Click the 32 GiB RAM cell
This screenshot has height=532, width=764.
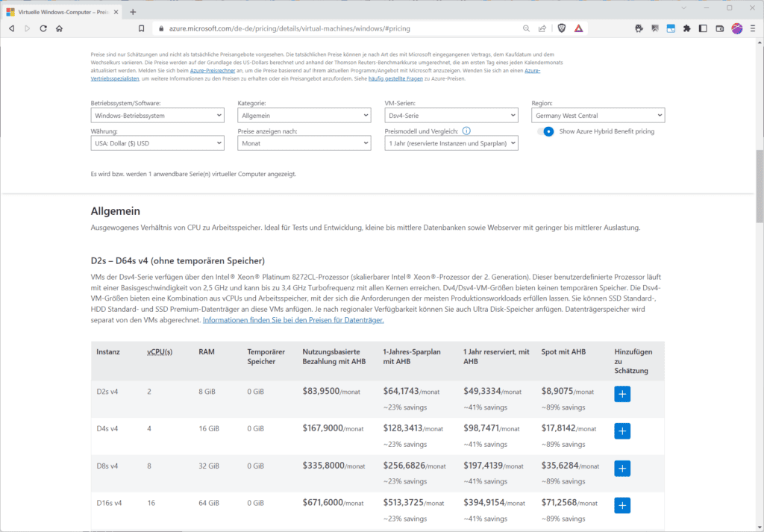209,466
